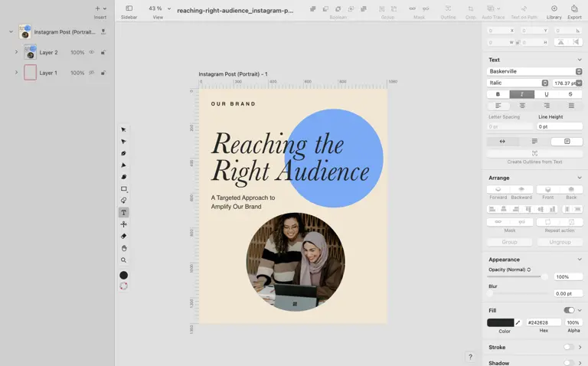This screenshot has width=588, height=366.
Task: Select the Pencil tool
Action: point(123,165)
